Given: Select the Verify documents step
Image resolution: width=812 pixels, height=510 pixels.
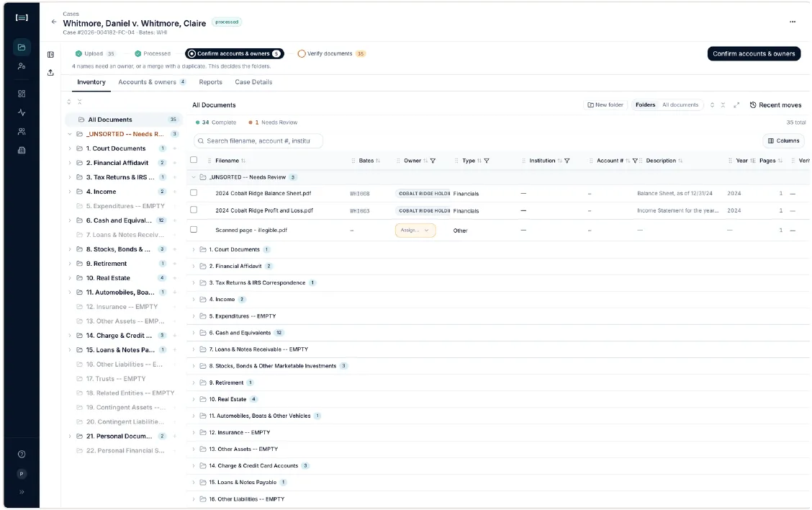Looking at the screenshot, I should click(x=331, y=54).
